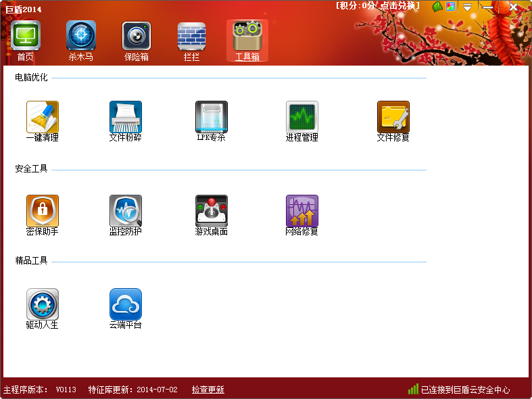Click the 安全工具 section heading
Screen dimensions: 532x399
coord(31,168)
